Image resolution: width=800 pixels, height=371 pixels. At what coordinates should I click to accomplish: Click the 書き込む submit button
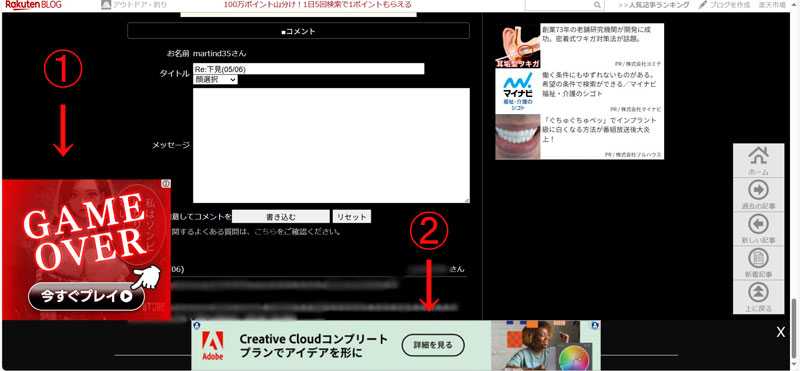coord(281,216)
